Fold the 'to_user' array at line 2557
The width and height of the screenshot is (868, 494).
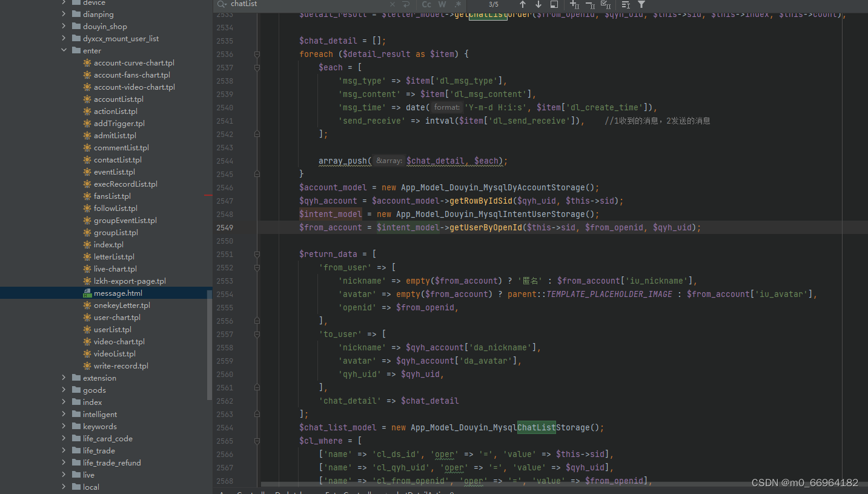257,334
